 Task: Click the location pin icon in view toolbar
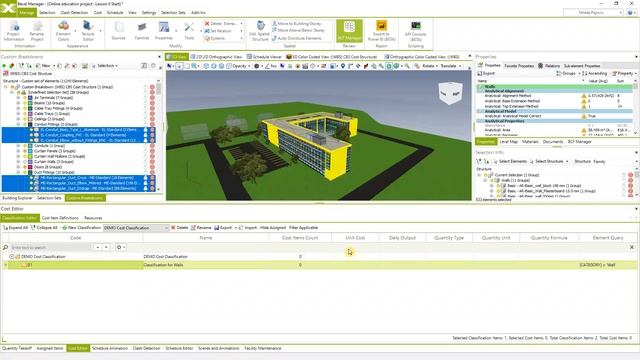pos(343,66)
